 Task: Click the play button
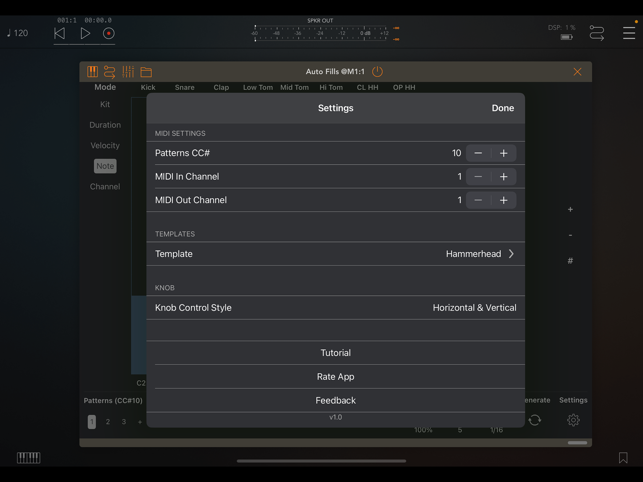(85, 34)
